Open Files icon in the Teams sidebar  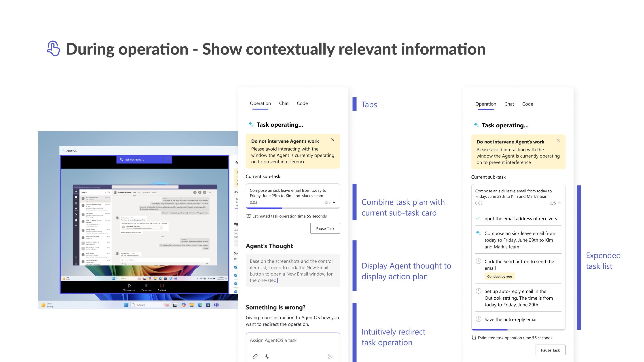[x=76, y=220]
